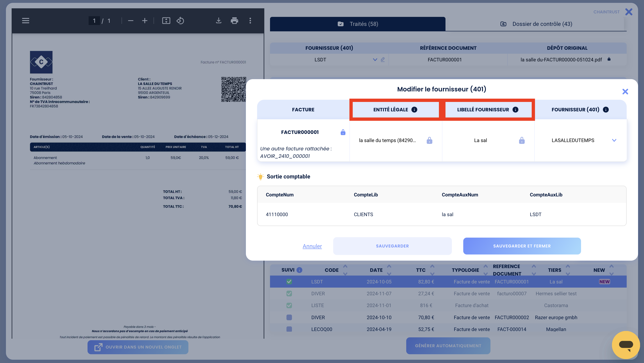This screenshot has height=363, width=644.
Task: Switch to Traités (58) tab
Action: (x=358, y=24)
